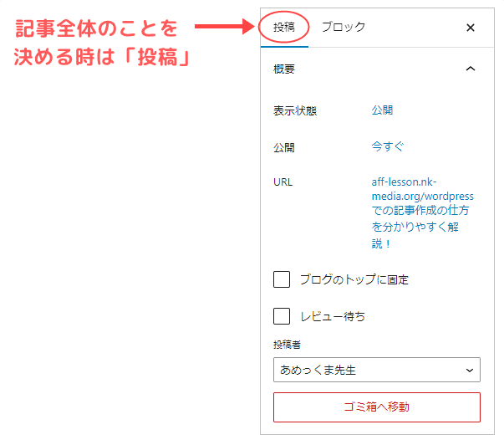Click the 概要 section heading
This screenshot has width=504, height=445.
click(x=284, y=69)
